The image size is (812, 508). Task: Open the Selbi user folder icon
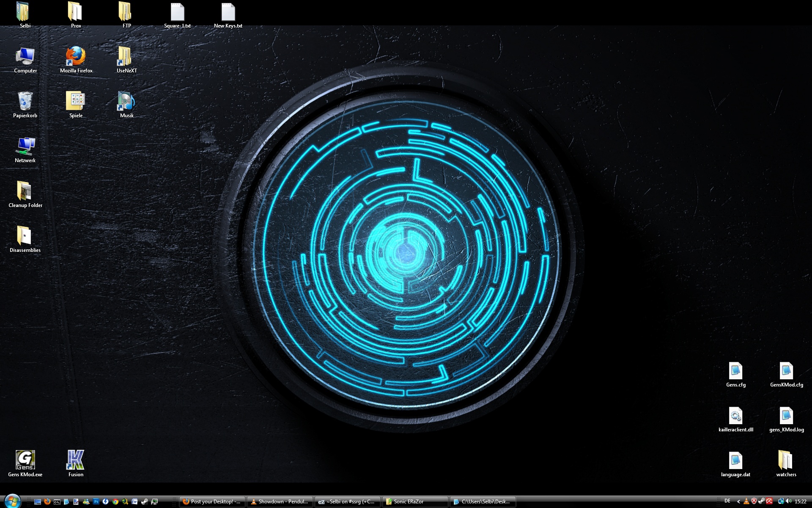(25, 15)
